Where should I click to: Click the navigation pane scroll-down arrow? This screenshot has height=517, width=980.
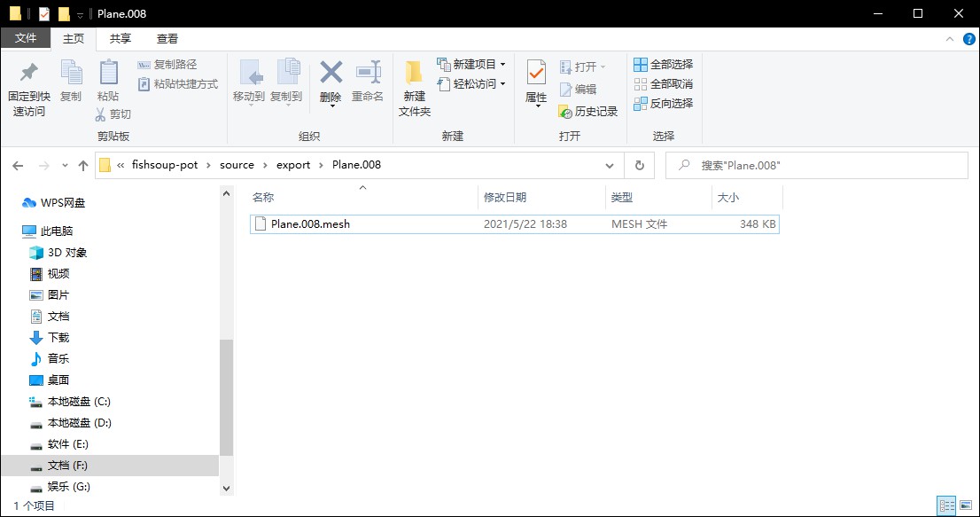point(226,489)
